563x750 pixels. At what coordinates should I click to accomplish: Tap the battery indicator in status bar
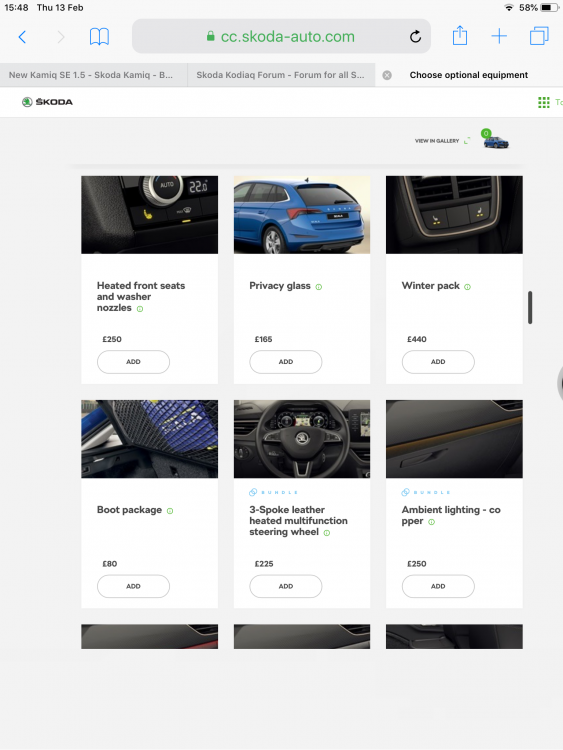[550, 8]
